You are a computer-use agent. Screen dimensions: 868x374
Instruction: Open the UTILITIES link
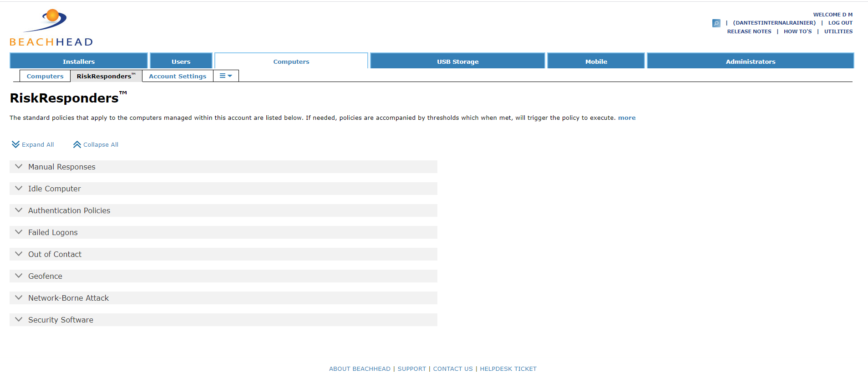[x=838, y=31]
